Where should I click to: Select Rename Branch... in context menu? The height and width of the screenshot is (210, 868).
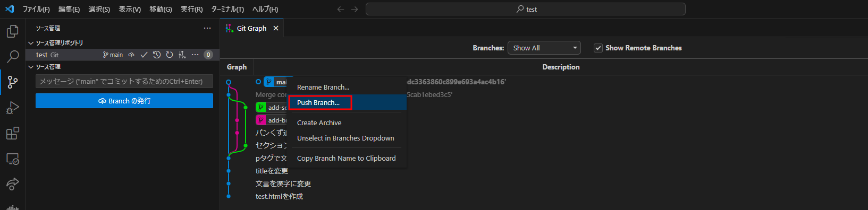347,87
